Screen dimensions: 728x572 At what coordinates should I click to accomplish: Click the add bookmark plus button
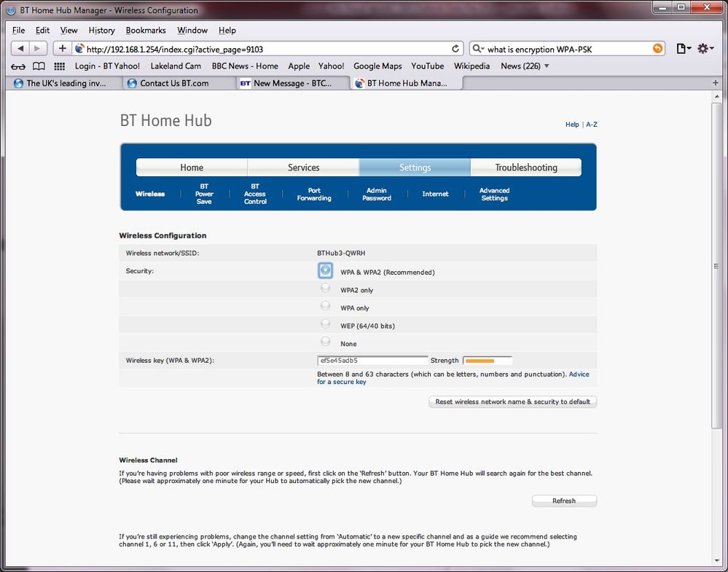[x=62, y=48]
